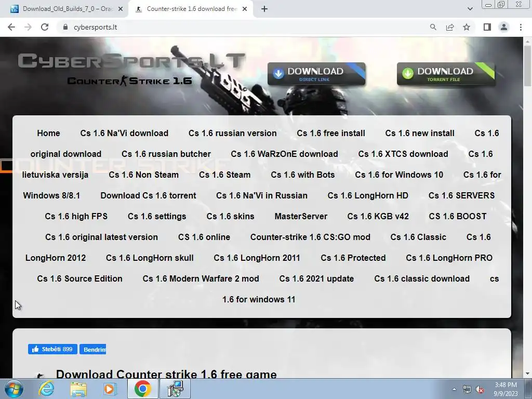Image resolution: width=532 pixels, height=399 pixels.
Task: Click the browser forward arrow
Action: click(28, 27)
